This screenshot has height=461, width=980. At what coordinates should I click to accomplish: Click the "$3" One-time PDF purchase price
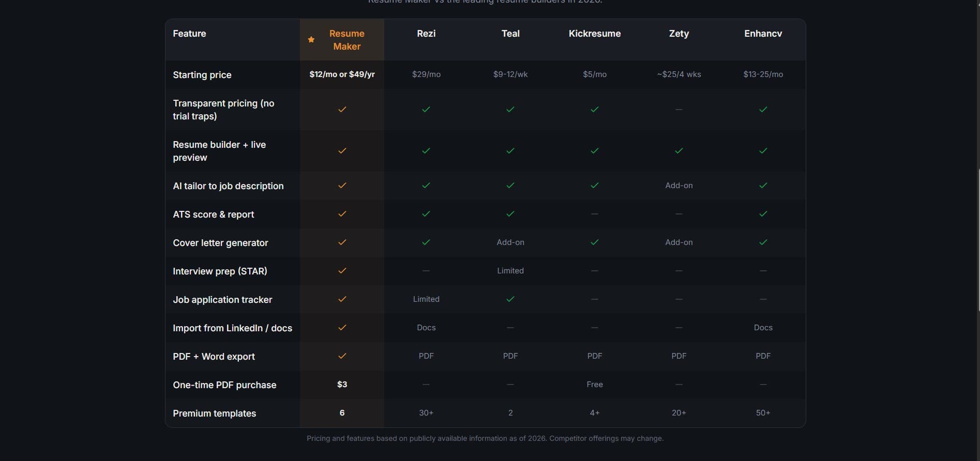pyautogui.click(x=342, y=385)
